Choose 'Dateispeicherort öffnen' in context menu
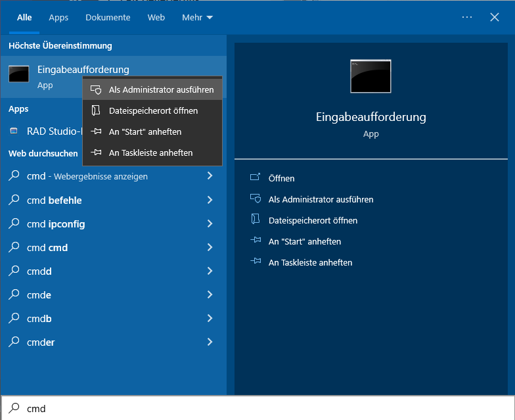This screenshot has height=420, width=515. click(152, 110)
